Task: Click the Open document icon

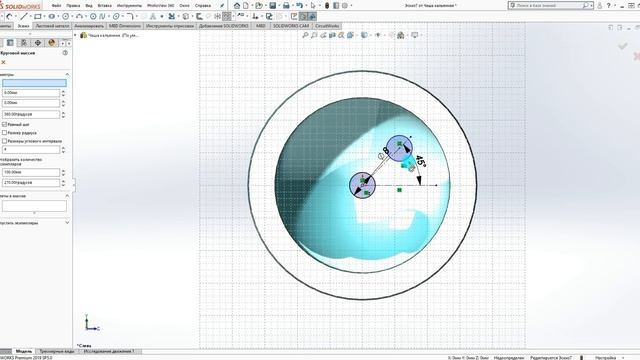Action: click(258, 6)
